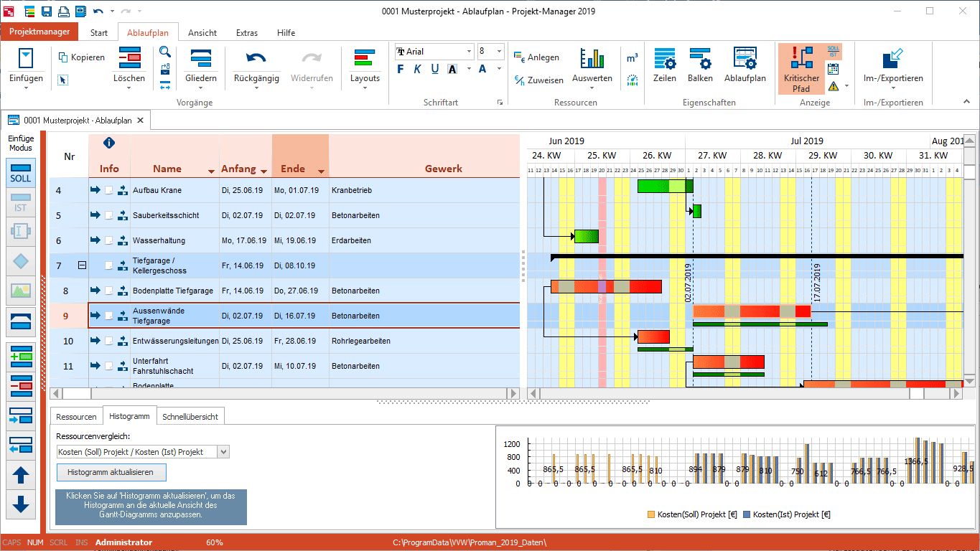Viewport: 980px width, 551px height.
Task: Switch to the Schnellübersicht bottom tab
Action: pos(190,417)
